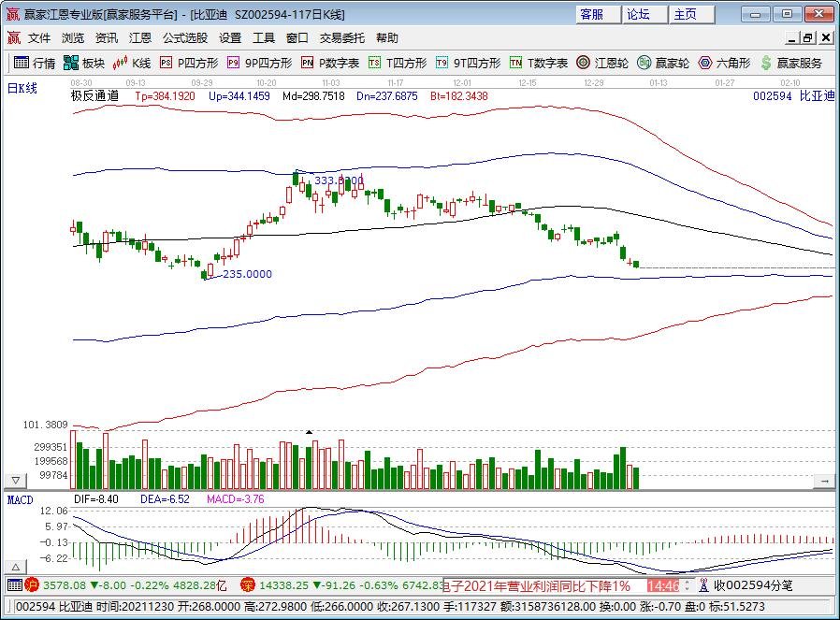
Task: Switch to the K线 chart tool
Action: click(x=132, y=64)
